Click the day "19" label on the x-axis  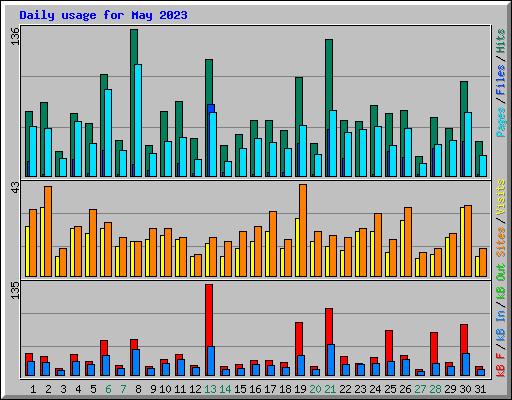[x=300, y=389]
